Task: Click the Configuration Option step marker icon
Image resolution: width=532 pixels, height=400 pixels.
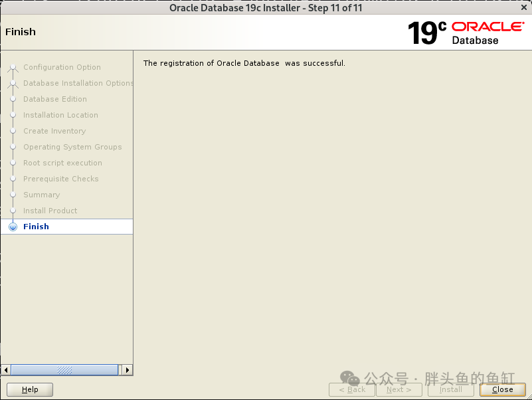Action: tap(13, 68)
